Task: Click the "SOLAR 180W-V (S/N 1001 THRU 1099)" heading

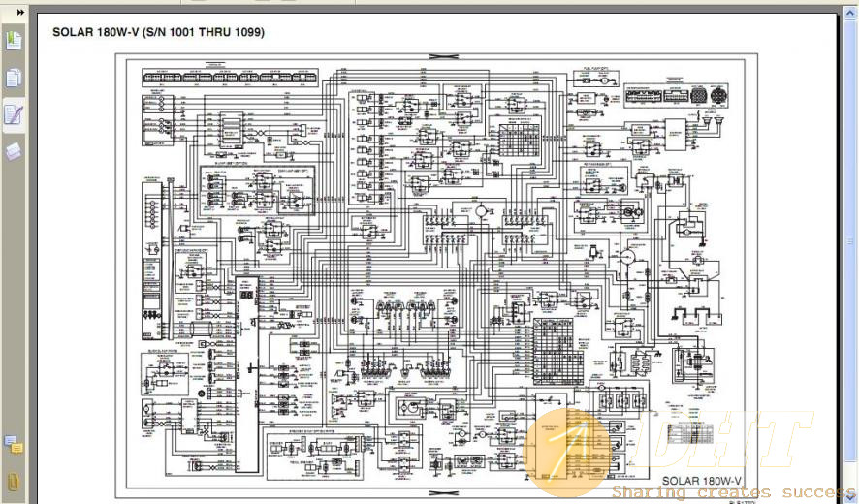Action: point(158,32)
